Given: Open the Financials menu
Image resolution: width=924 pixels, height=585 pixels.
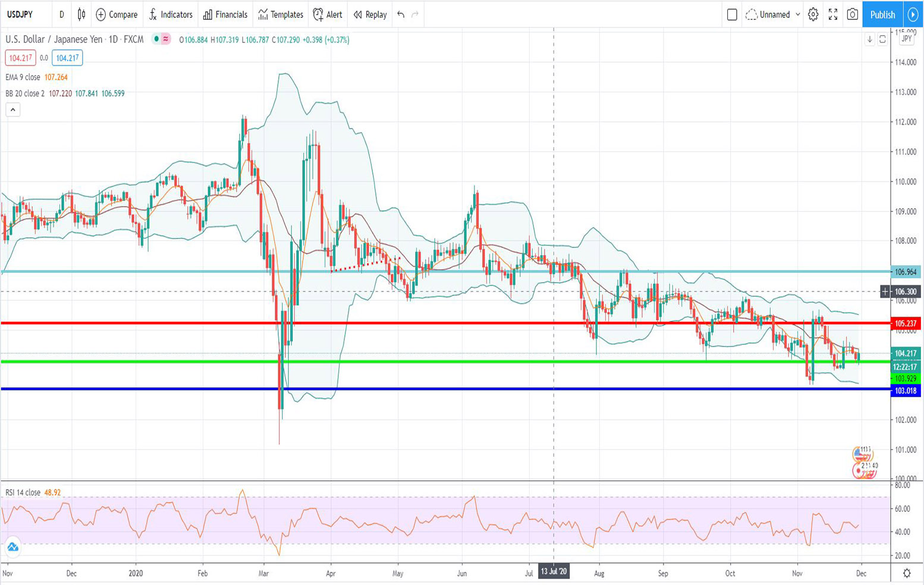Looking at the screenshot, I should 225,14.
